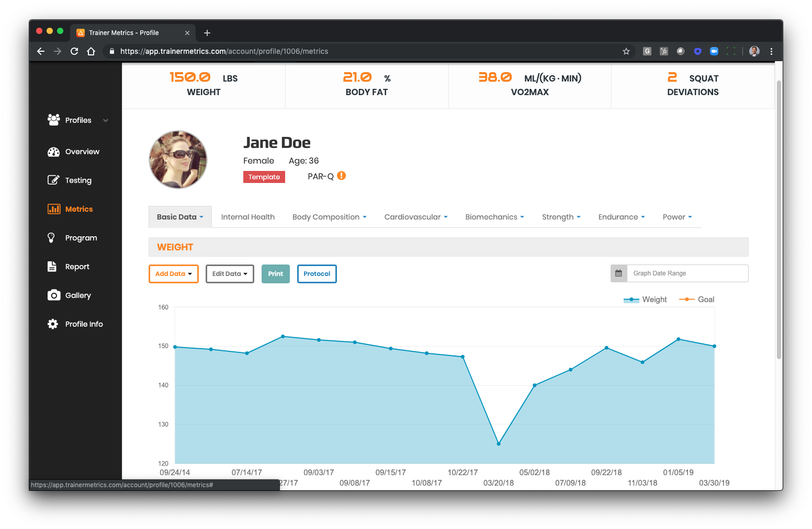Select Profile Info in the sidebar
This screenshot has width=812, height=529.
[x=84, y=324]
